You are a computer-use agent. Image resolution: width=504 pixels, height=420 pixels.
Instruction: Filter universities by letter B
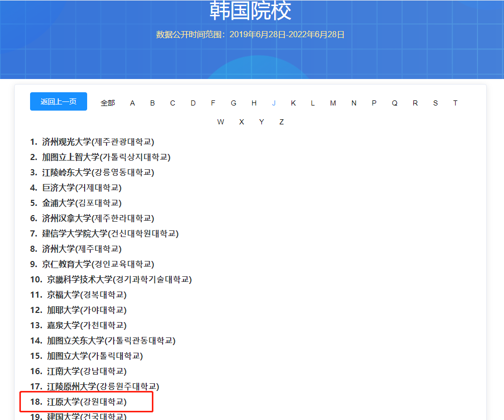click(x=152, y=102)
